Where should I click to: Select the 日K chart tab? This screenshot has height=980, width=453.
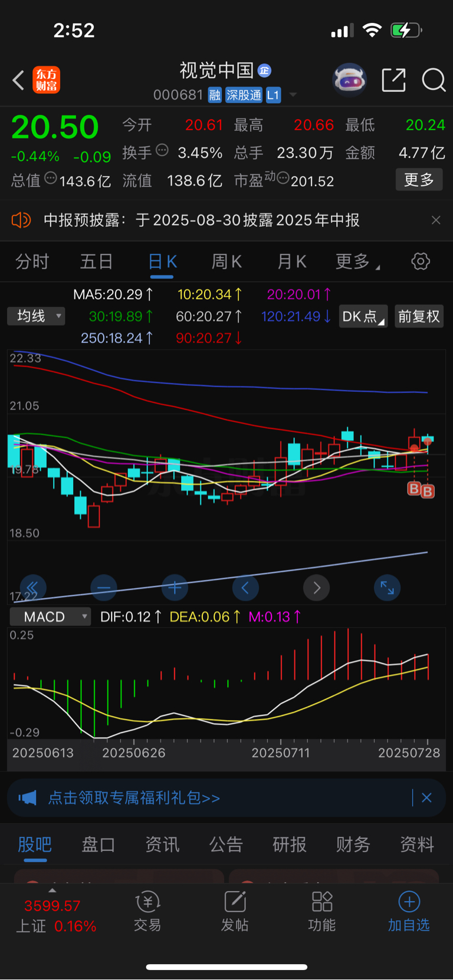tap(162, 262)
